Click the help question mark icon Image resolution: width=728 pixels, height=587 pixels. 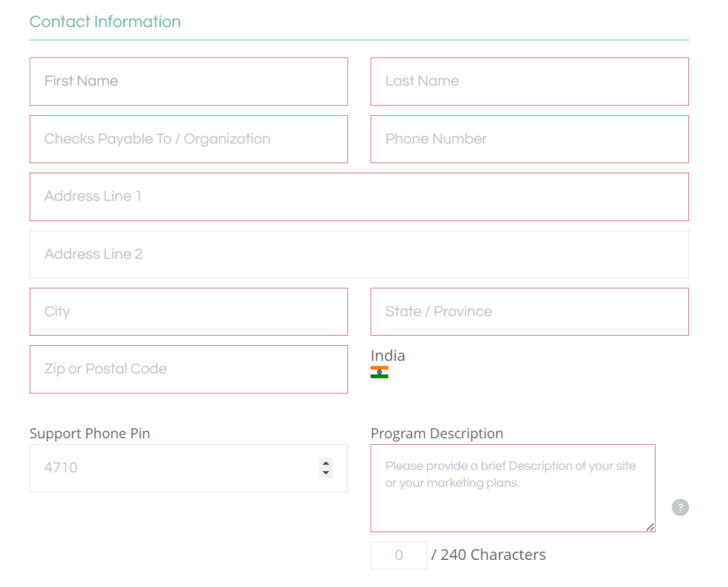(680, 507)
